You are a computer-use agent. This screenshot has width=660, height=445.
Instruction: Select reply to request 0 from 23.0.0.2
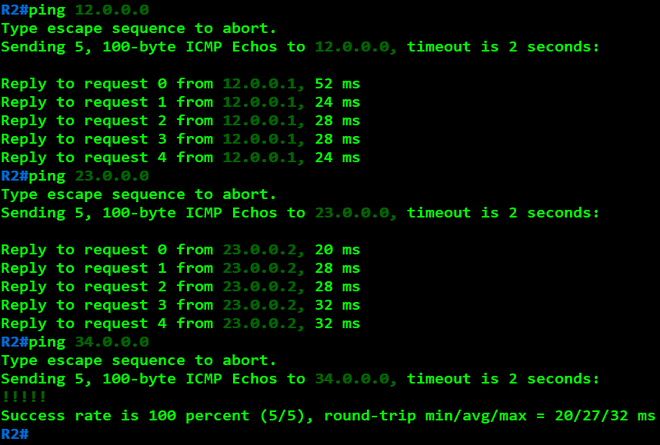(x=180, y=250)
